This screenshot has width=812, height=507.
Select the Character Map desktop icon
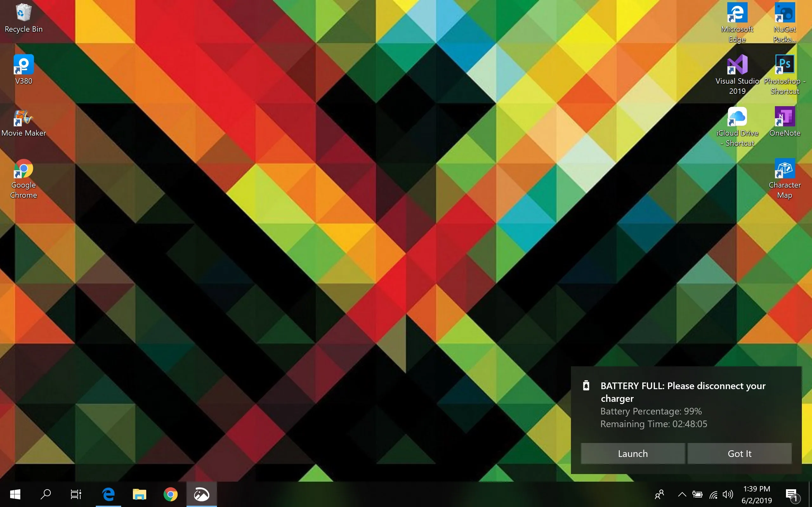point(785,179)
